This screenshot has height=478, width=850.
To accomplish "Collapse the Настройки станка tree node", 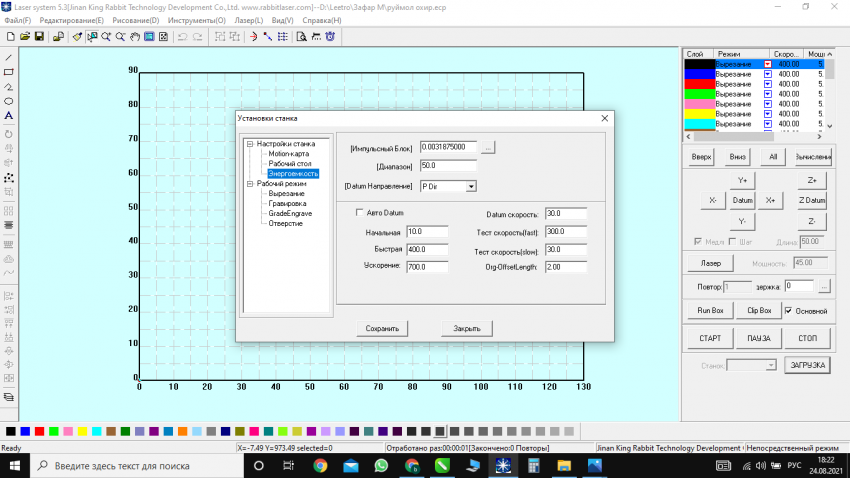I will click(x=250, y=144).
